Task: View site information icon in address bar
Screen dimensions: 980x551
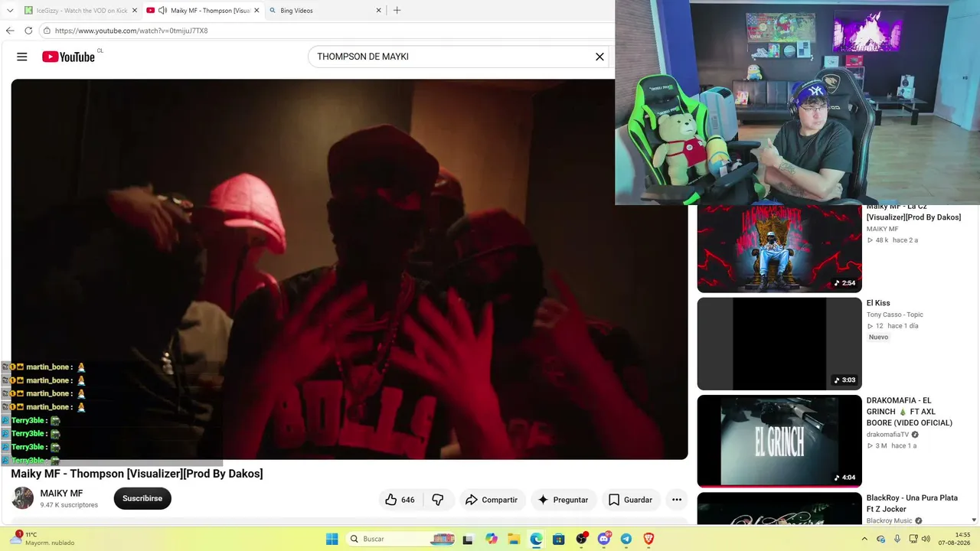Action: point(47,31)
